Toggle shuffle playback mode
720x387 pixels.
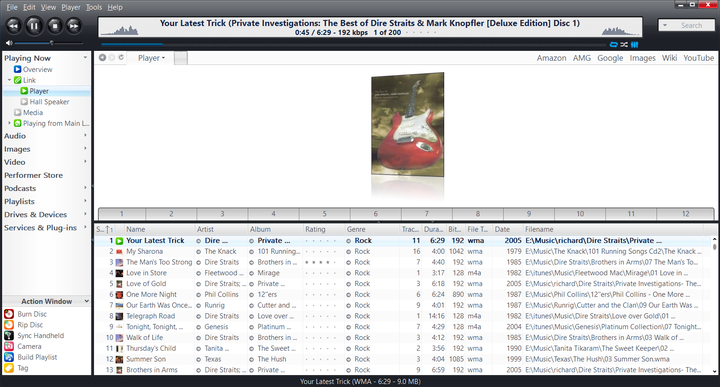[x=624, y=45]
